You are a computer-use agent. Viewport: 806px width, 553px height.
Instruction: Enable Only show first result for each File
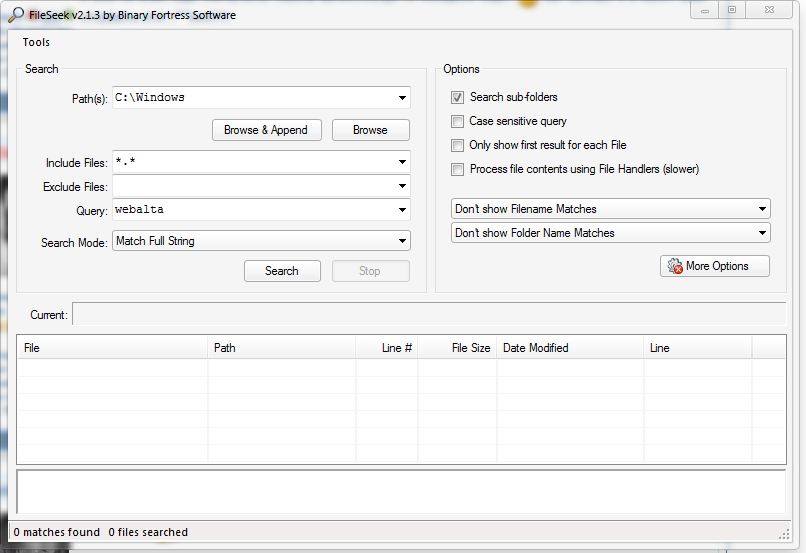click(x=457, y=145)
